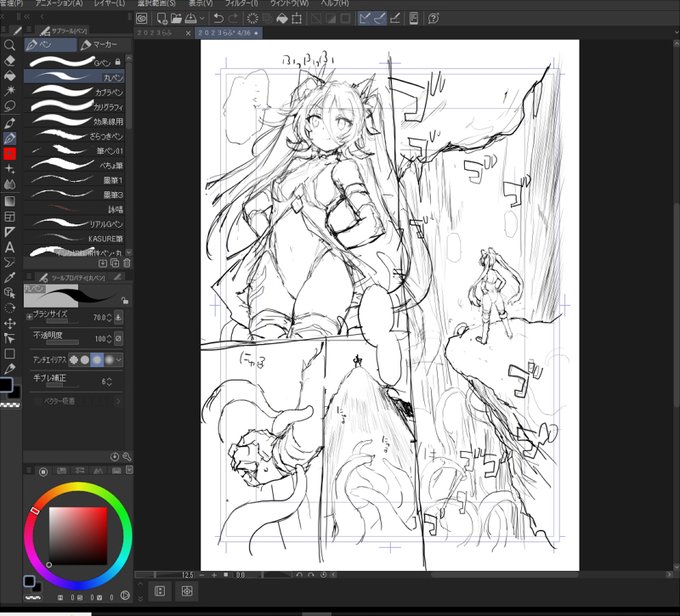680x616 pixels.
Task: Select the Gペン brush
Action: click(74, 62)
